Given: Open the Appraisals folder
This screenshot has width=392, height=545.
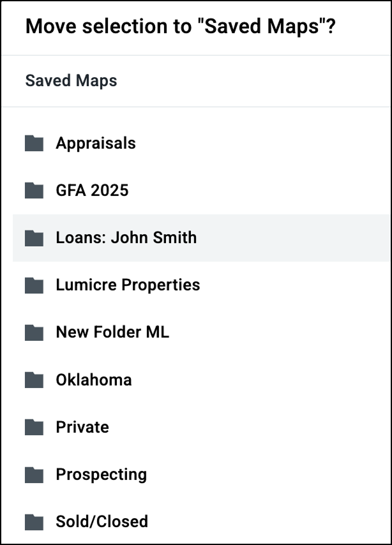Looking at the screenshot, I should pos(96,143).
